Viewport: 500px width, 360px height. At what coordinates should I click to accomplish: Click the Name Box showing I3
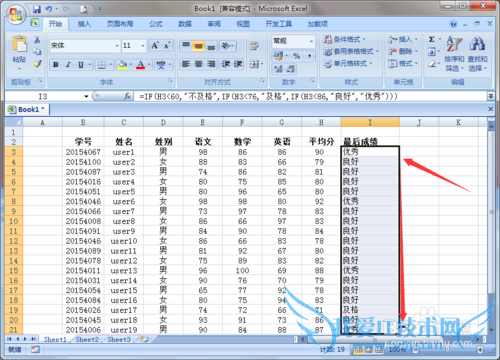43,97
